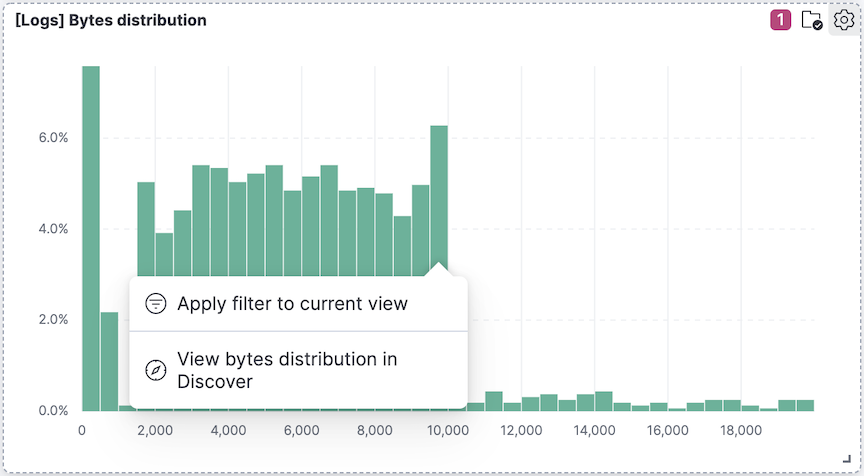Image resolution: width=864 pixels, height=476 pixels.
Task: Click the filter icon beside Apply filter
Action: (x=155, y=304)
